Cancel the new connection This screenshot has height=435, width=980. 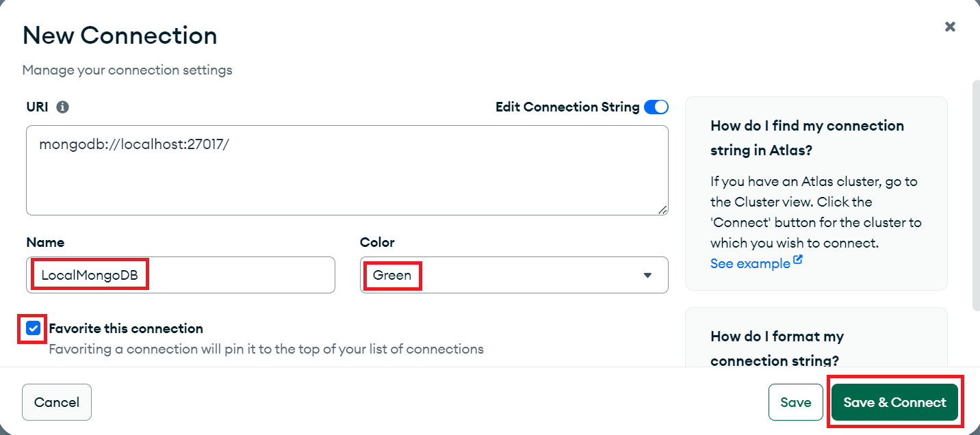pyautogui.click(x=57, y=402)
